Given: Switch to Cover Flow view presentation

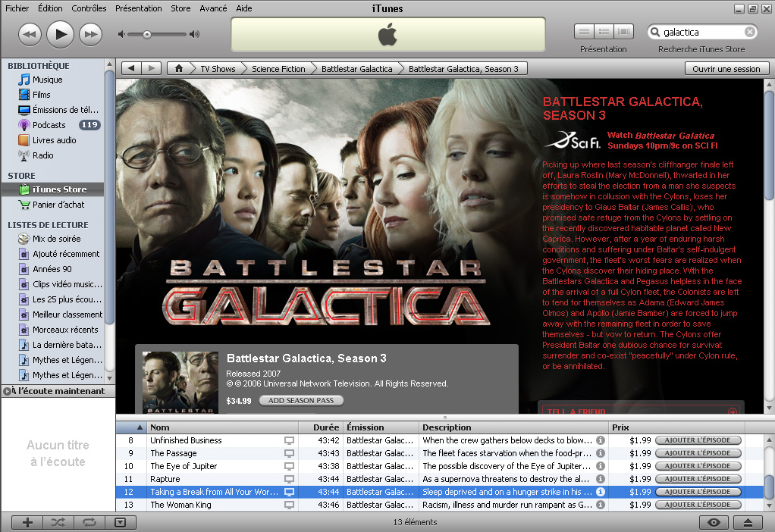Looking at the screenshot, I should (x=624, y=32).
